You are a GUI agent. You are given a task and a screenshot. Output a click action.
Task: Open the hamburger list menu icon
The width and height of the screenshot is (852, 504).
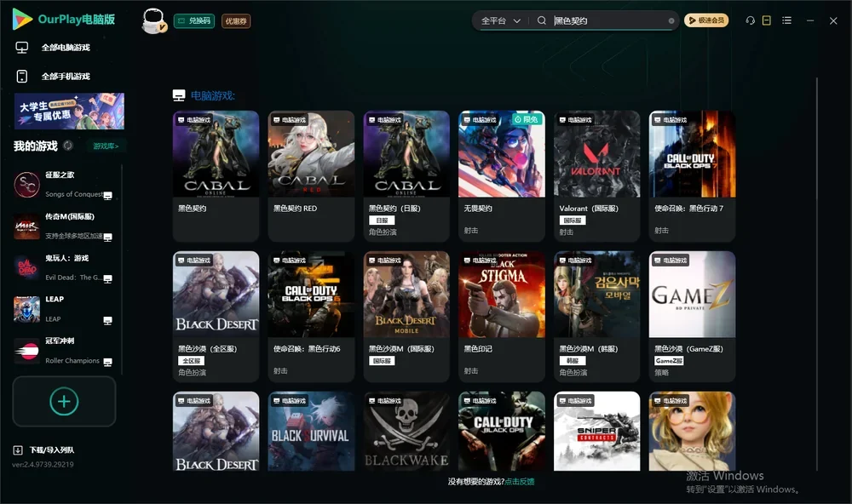[x=786, y=20]
